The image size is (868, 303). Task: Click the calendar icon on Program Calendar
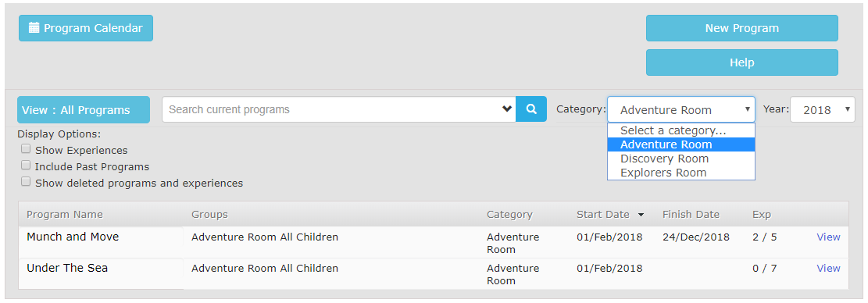[x=34, y=27]
